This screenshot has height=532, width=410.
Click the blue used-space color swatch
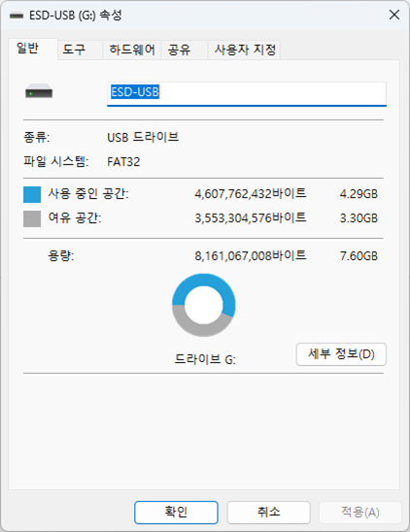pyautogui.click(x=32, y=194)
